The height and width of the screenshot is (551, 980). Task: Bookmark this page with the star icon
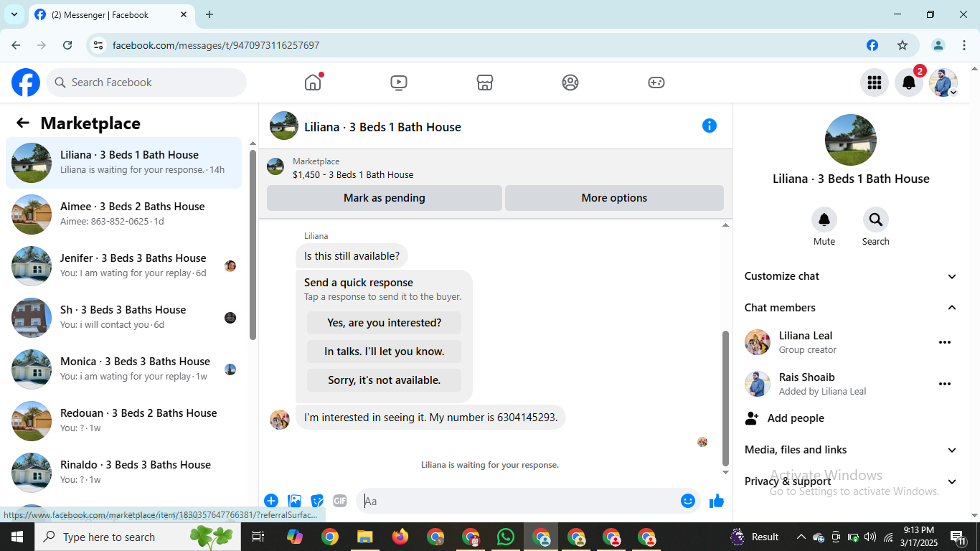[903, 45]
